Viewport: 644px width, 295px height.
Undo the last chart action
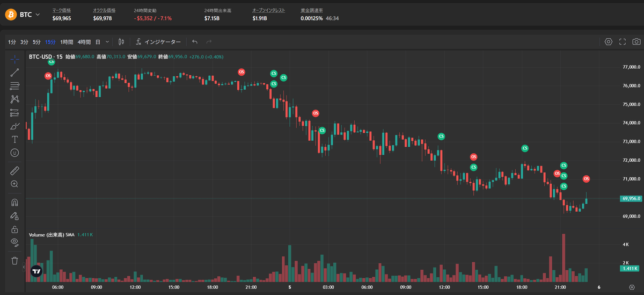[x=195, y=41]
